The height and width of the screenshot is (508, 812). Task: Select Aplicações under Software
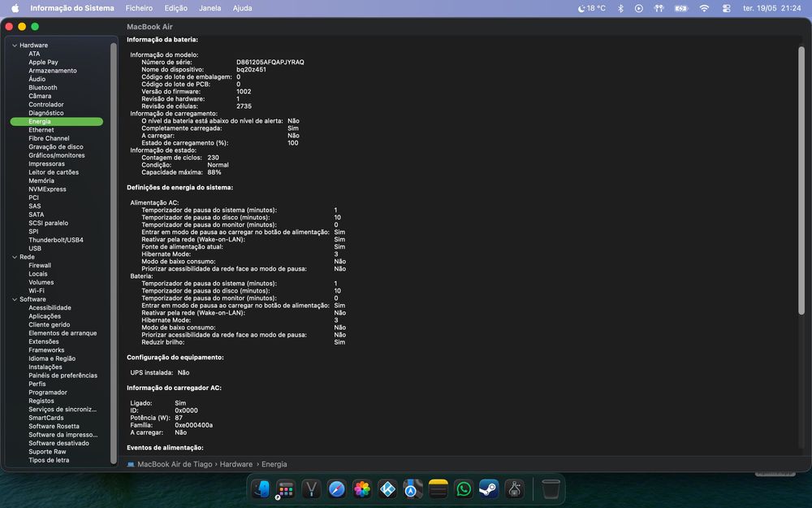(45, 316)
